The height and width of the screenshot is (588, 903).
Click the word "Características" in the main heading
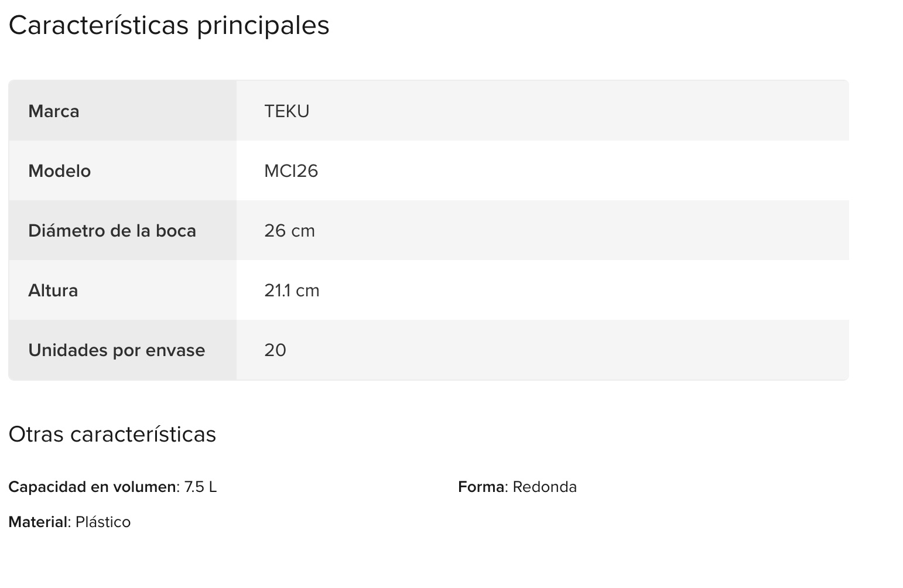pyautogui.click(x=98, y=25)
